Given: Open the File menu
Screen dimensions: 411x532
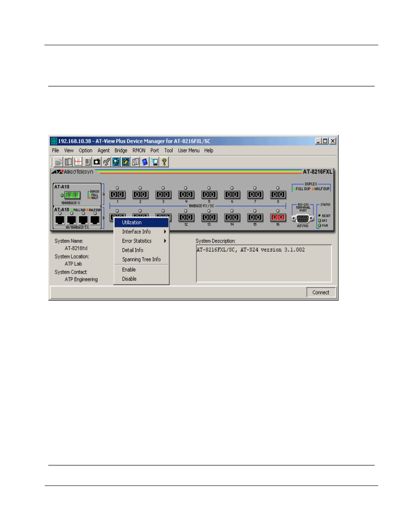Looking at the screenshot, I should (56, 151).
